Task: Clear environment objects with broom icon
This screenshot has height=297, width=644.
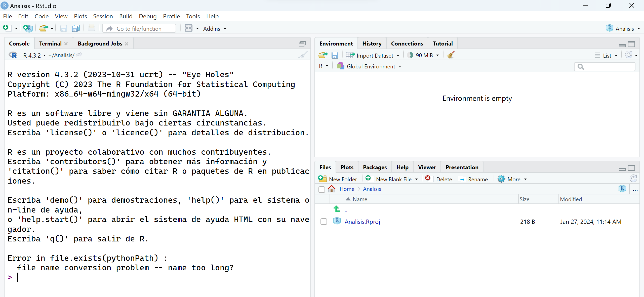Action: point(451,55)
